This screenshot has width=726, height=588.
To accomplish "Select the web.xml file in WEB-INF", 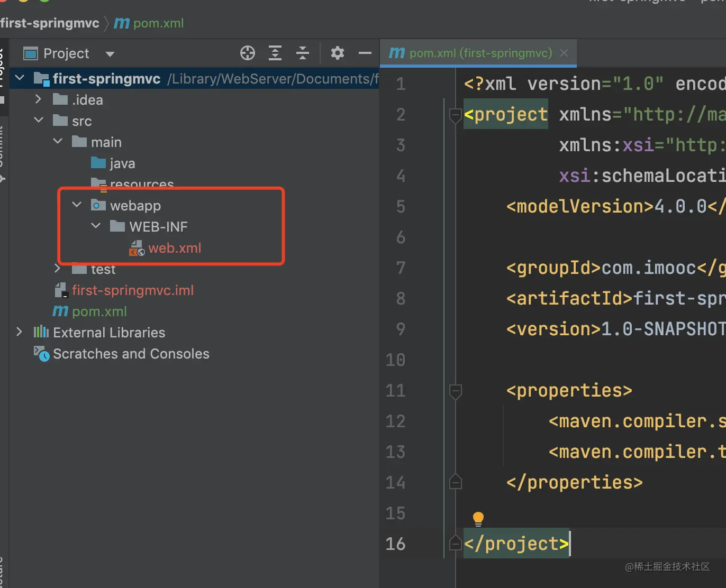I will pos(175,248).
